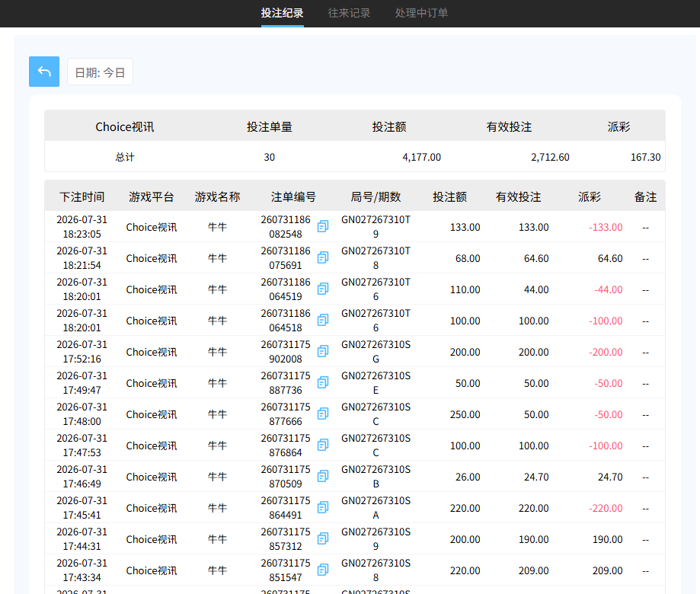
Task: Click bet amount 110.00
Action: coord(465,289)
